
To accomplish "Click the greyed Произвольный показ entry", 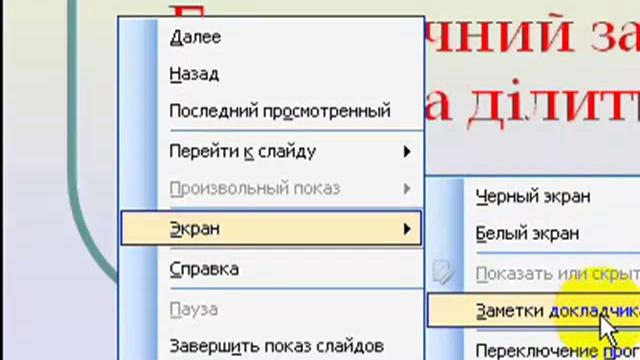I will click(x=271, y=189).
